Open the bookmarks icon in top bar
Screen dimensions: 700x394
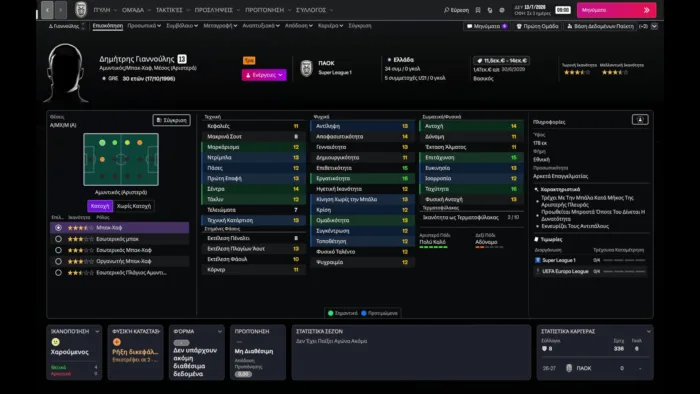point(478,10)
